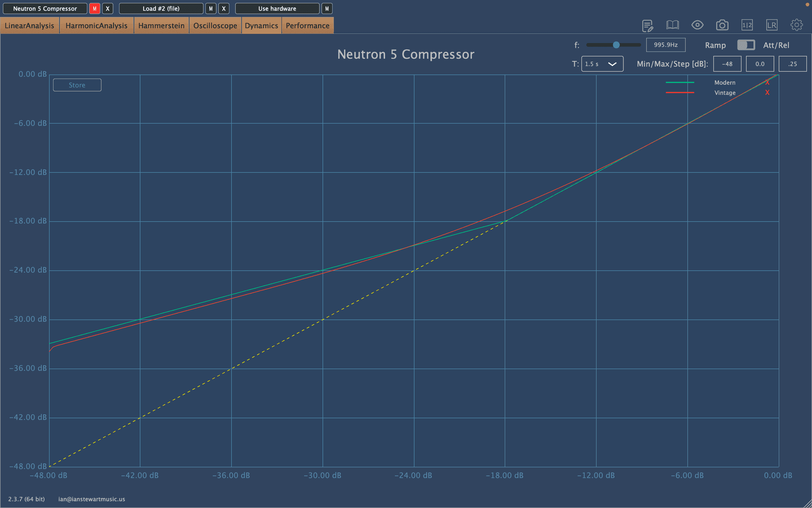
Task: Edit the Min value field -48
Action: (x=727, y=64)
